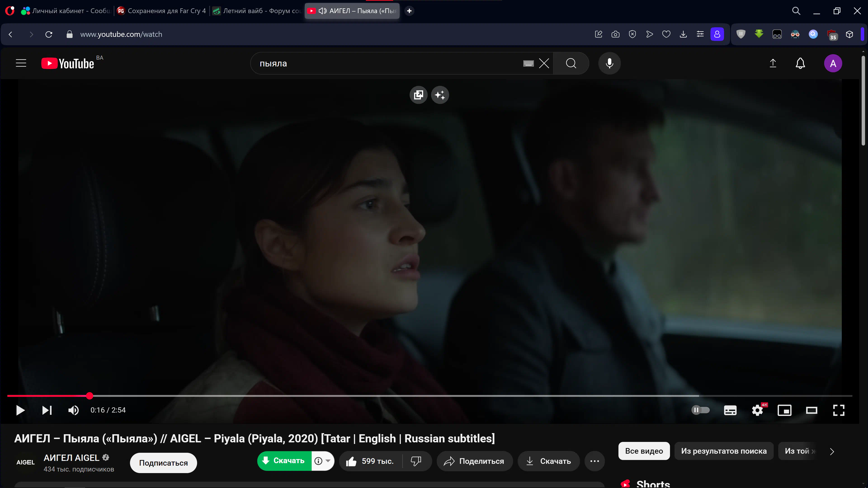The image size is (868, 488).
Task: Enter fullscreen mode
Action: coord(838,410)
